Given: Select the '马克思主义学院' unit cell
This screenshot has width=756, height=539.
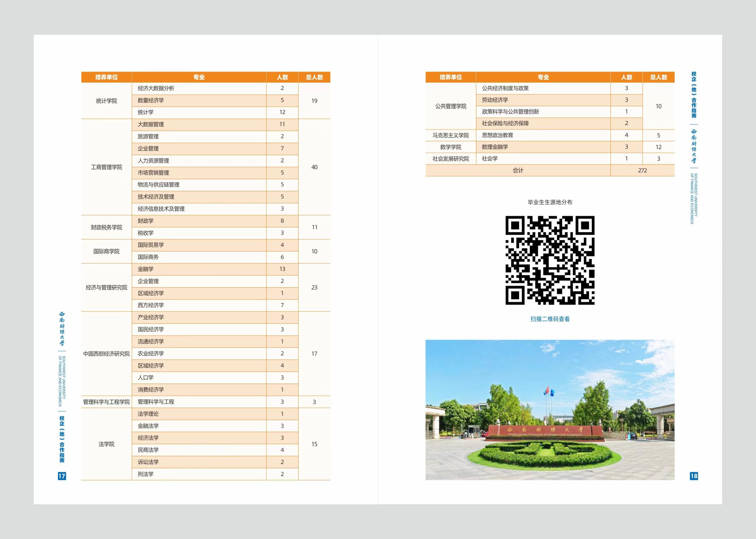Looking at the screenshot, I should (x=450, y=135).
